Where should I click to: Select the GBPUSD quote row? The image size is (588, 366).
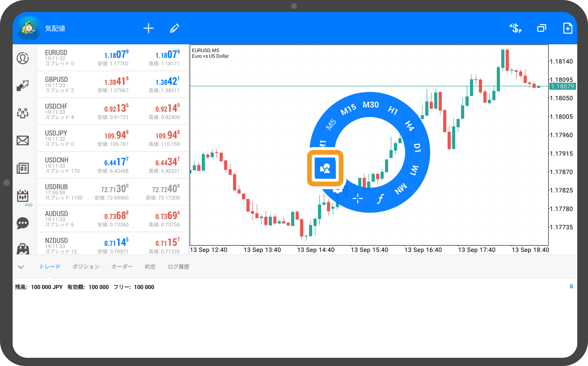112,84
